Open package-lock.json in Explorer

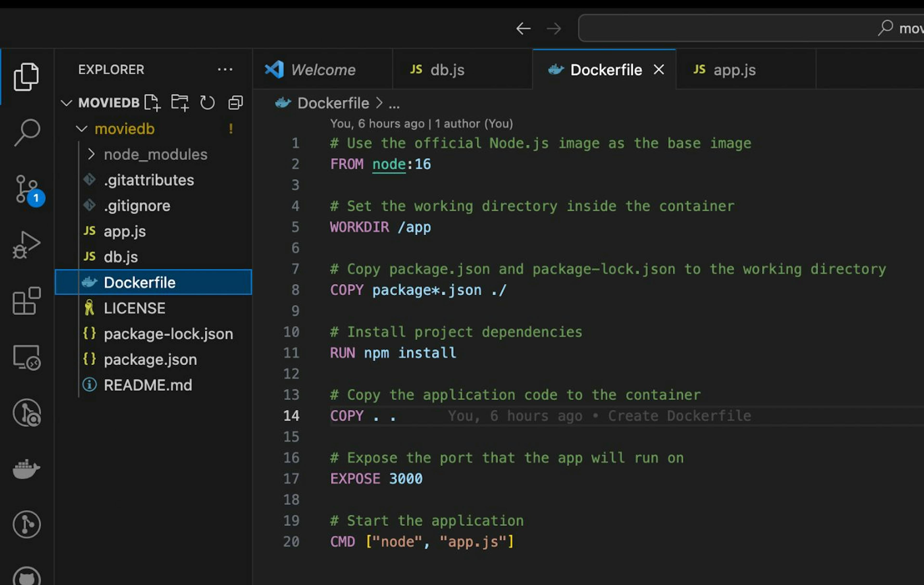click(x=154, y=333)
